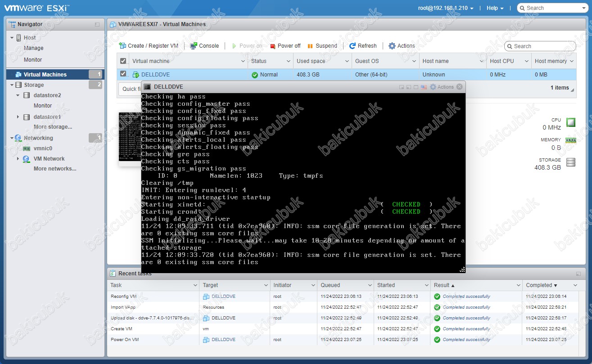Click the first console window size icon
The width and height of the screenshot is (592, 364).
click(401, 87)
